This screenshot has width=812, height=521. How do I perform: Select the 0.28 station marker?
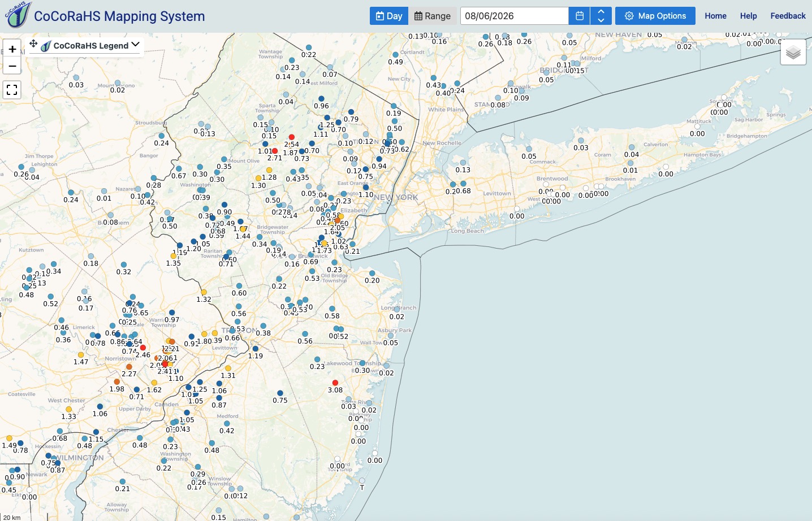(154, 178)
